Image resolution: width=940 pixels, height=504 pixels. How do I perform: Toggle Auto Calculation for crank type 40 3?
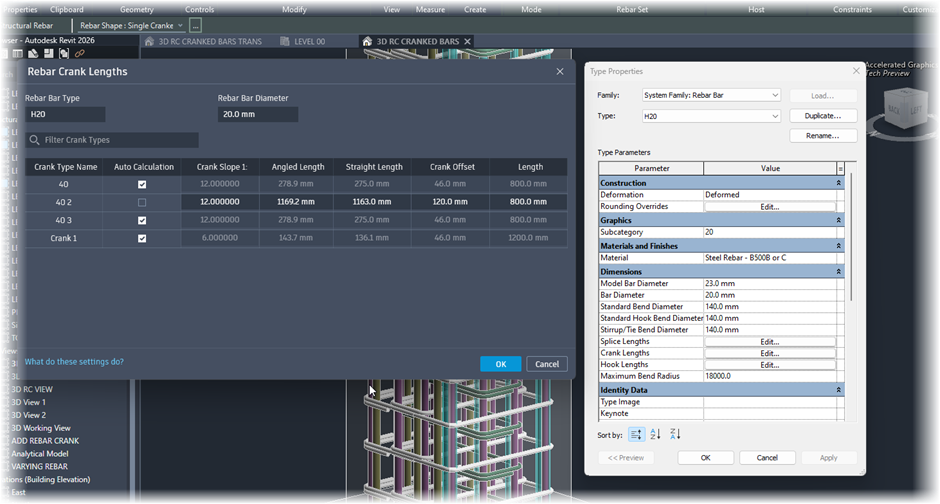[x=142, y=221]
